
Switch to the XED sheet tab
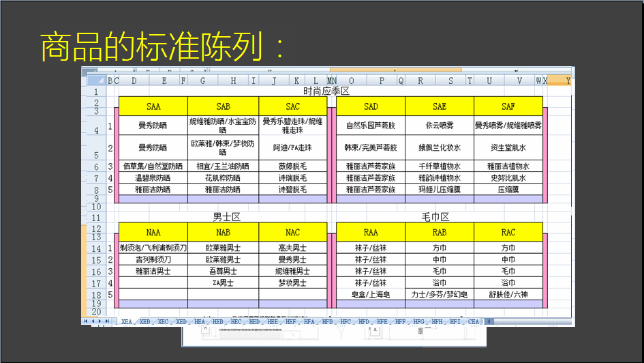[x=181, y=321]
